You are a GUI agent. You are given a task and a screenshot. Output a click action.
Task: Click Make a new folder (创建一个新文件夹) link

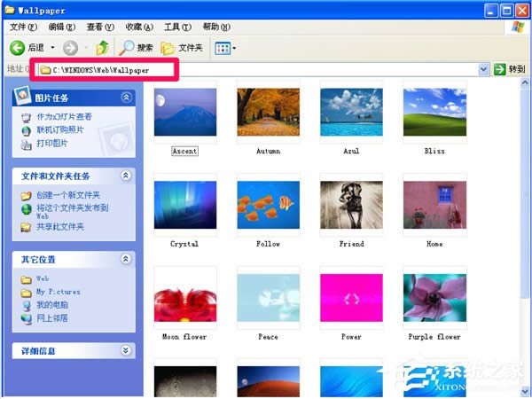(67, 195)
